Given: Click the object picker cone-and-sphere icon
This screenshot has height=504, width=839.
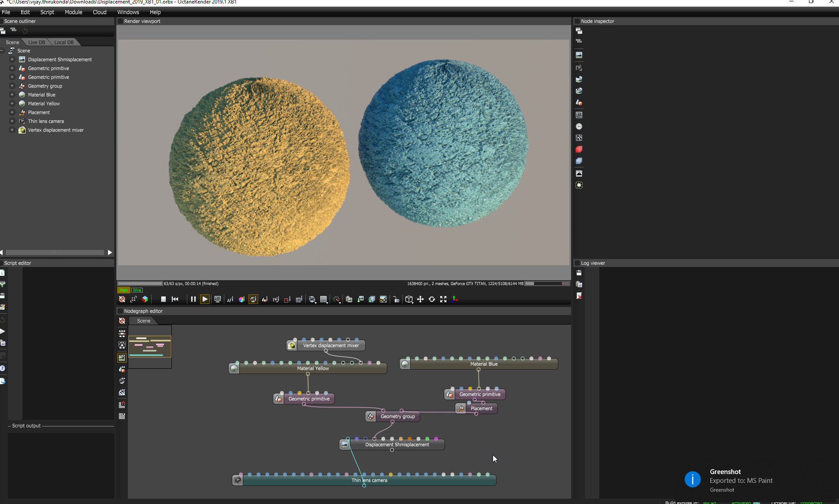Looking at the screenshot, I should click(x=265, y=300).
